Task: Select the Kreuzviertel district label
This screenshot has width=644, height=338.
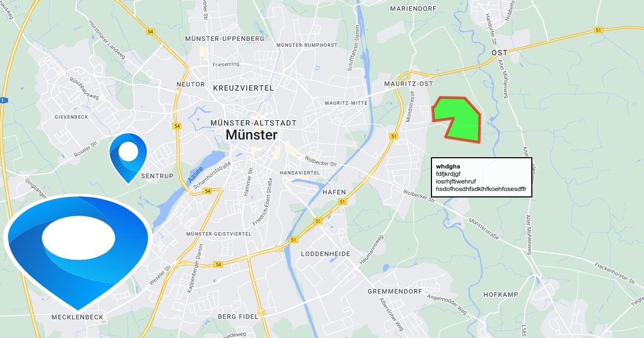Action: [x=243, y=88]
